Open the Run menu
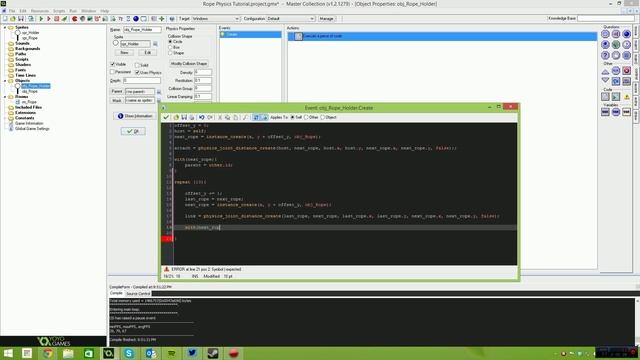Viewport: 640px width, 360px height. pyautogui.click(x=73, y=11)
